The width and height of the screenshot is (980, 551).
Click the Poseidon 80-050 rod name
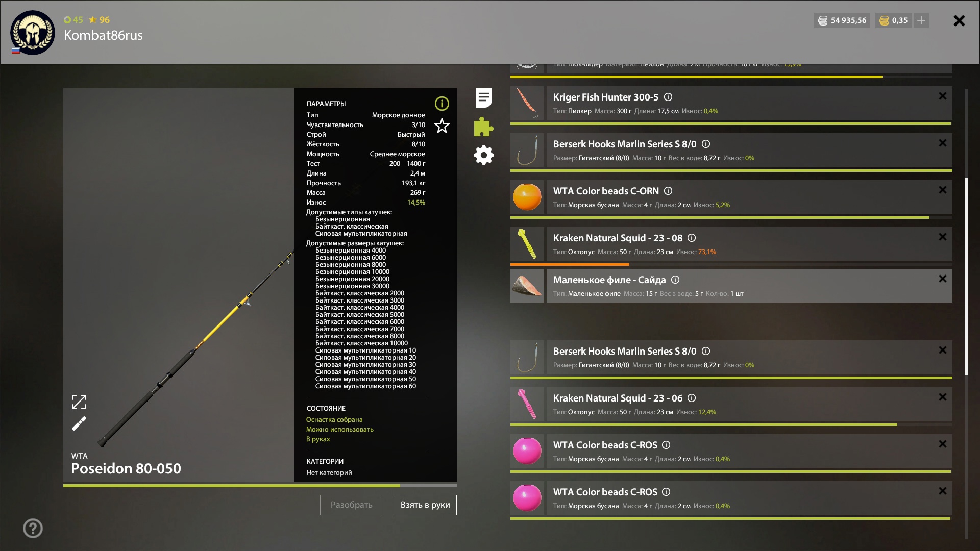[126, 468]
